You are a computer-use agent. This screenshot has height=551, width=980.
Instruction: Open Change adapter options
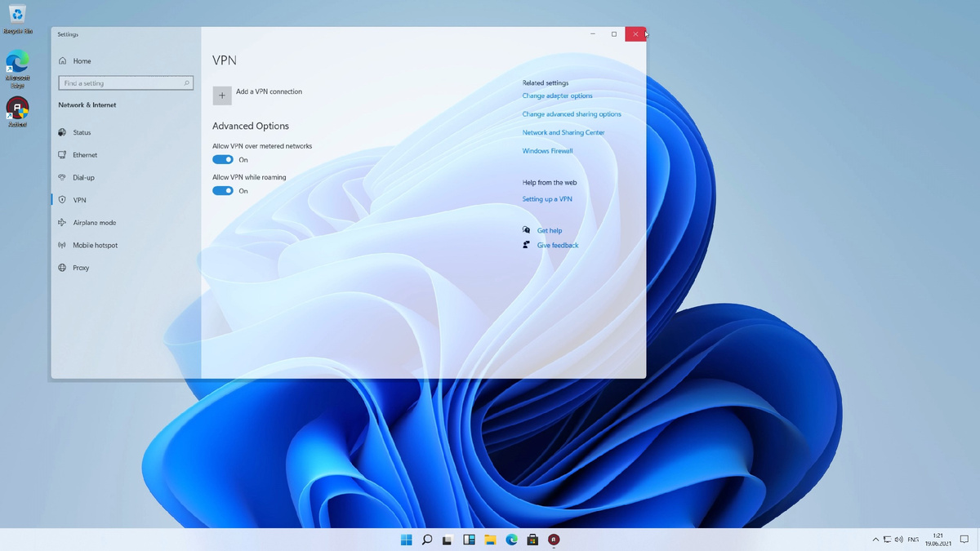(558, 96)
